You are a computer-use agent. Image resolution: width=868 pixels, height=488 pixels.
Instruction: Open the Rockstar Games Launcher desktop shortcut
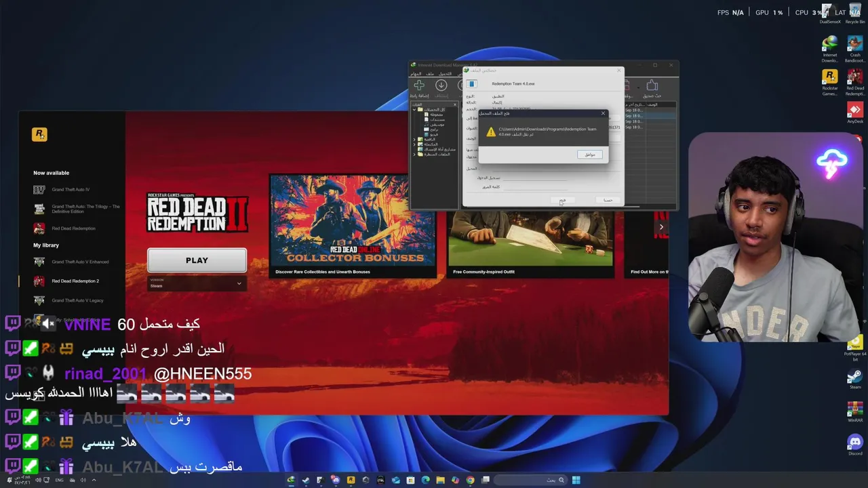point(830,83)
